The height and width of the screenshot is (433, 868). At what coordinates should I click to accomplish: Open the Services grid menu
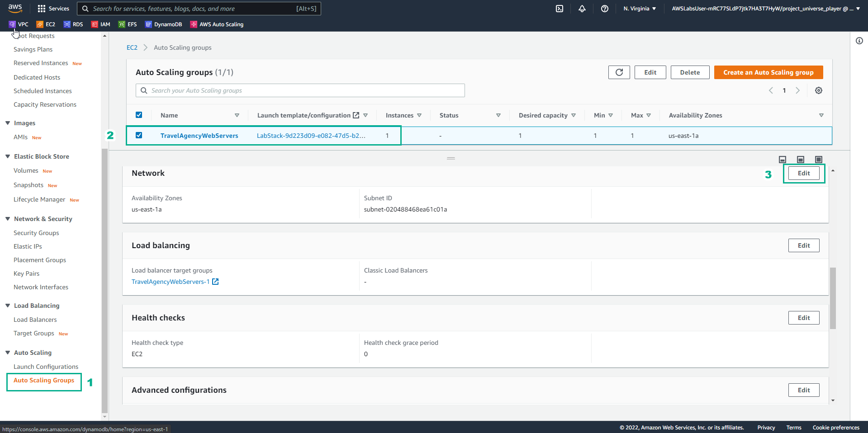pos(53,9)
